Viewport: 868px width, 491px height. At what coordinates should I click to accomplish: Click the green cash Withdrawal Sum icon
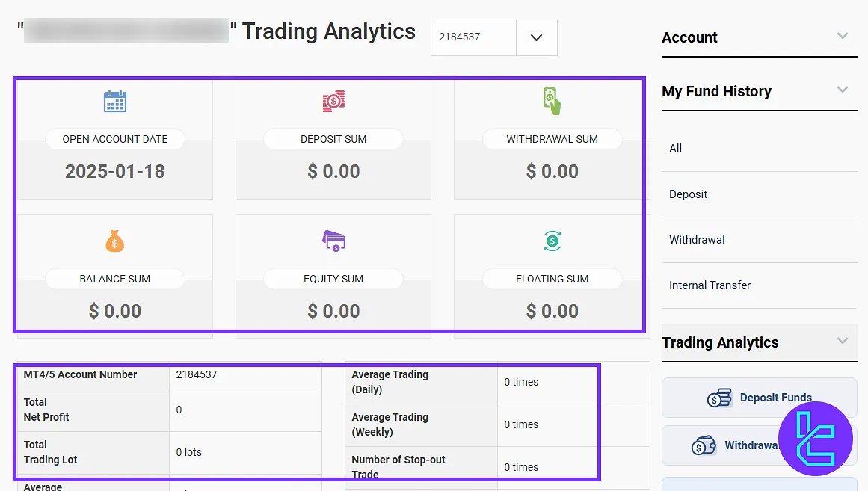pyautogui.click(x=552, y=101)
